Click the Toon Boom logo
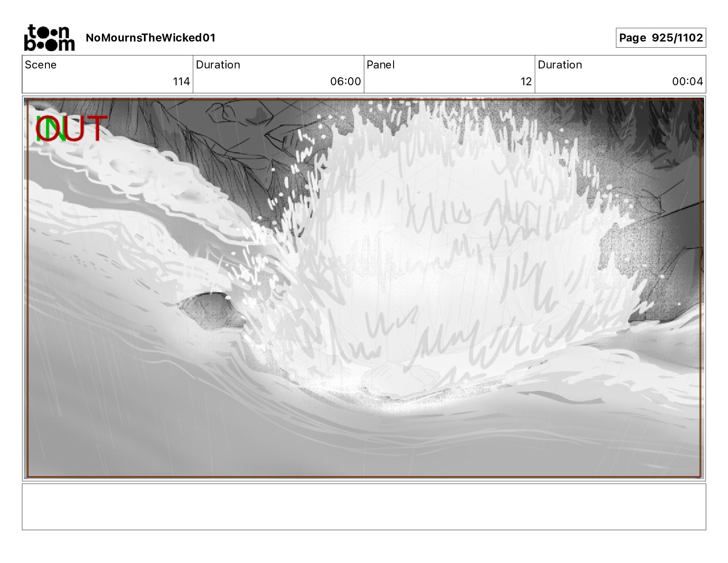 [49, 38]
